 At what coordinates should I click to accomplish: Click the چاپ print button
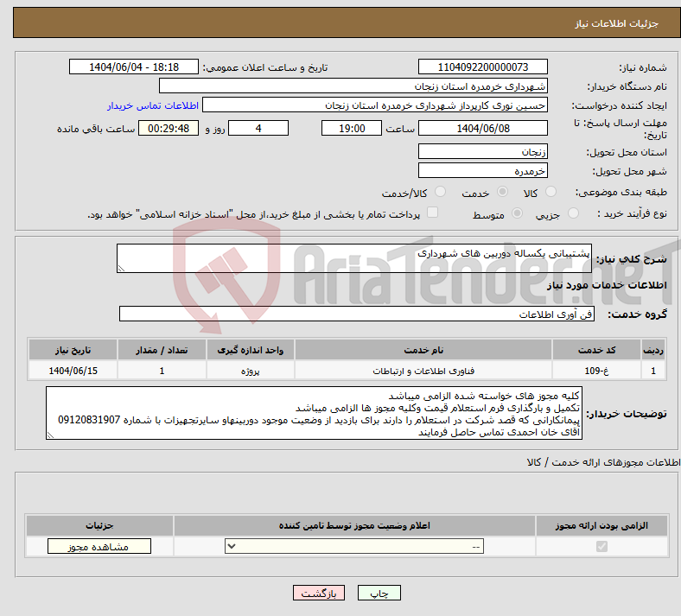tap(379, 593)
